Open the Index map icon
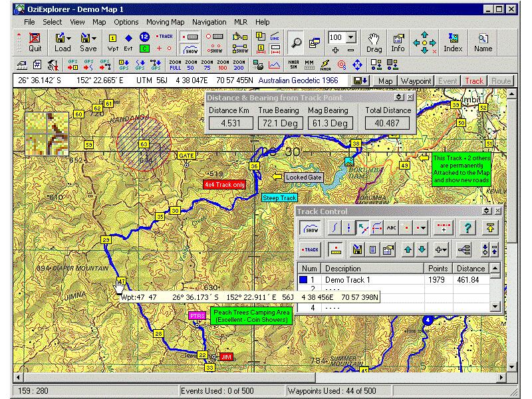The height and width of the screenshot is (399, 532). pos(453,42)
